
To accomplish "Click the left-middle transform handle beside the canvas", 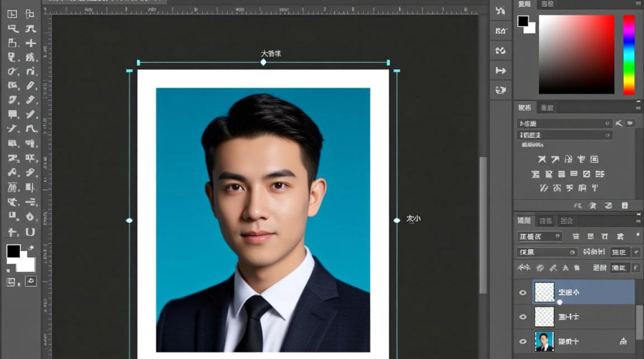I will pos(129,220).
